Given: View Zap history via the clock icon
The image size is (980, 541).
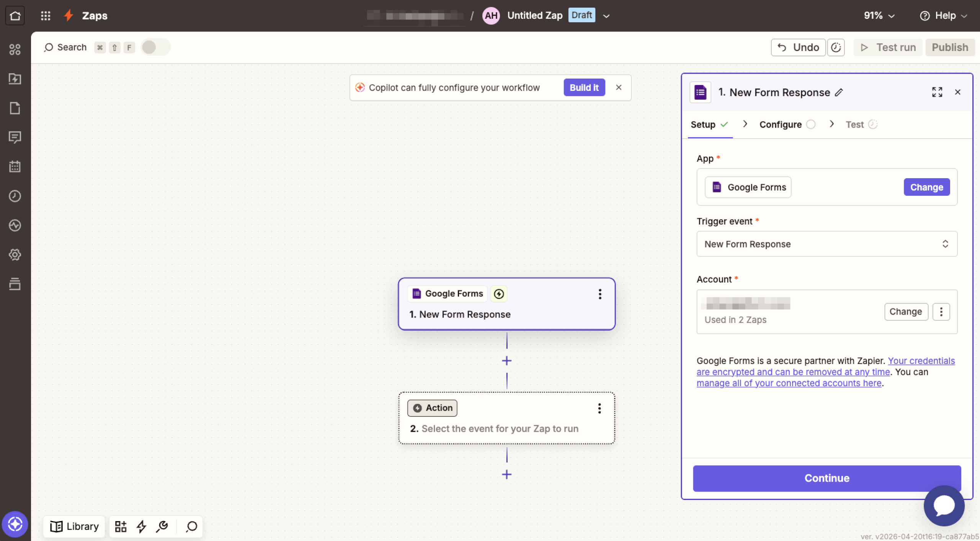Looking at the screenshot, I should tap(15, 196).
